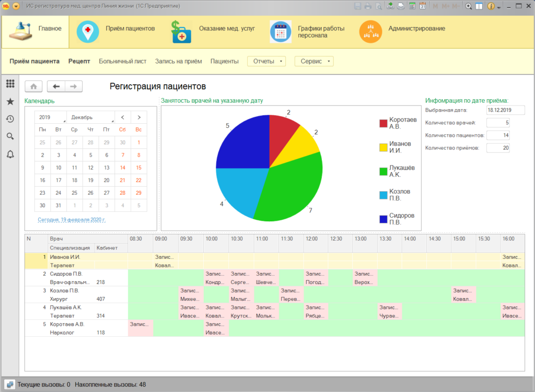Open main menu arrow beside 1C logo

pyautogui.click(x=16, y=6)
